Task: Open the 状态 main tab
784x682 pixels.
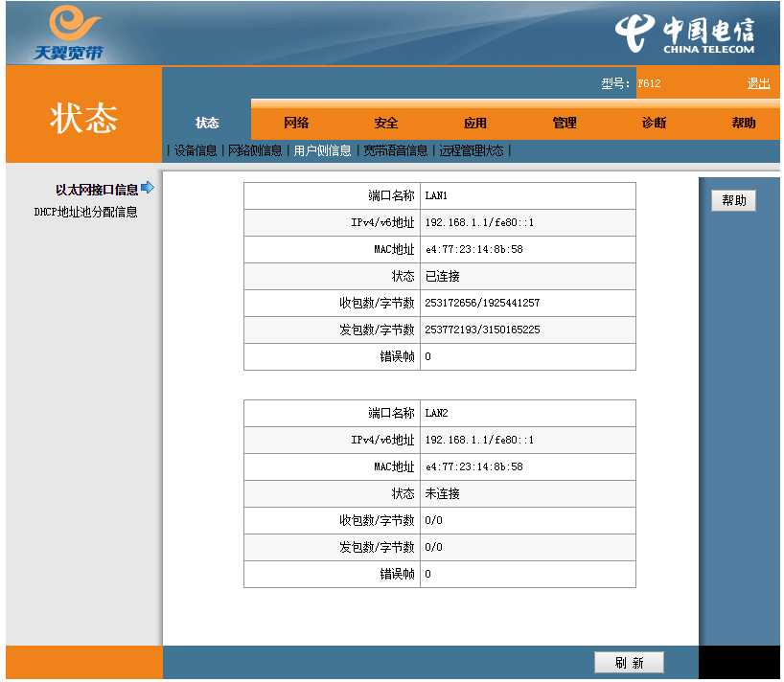Action: (207, 123)
